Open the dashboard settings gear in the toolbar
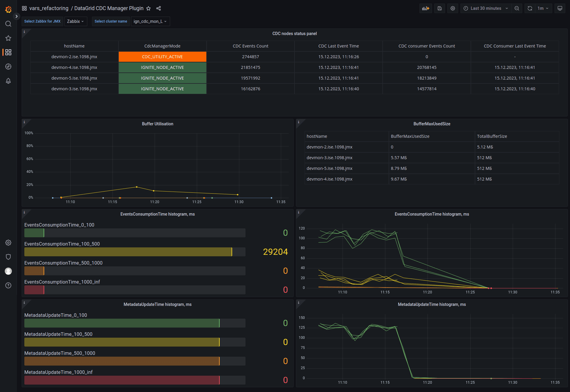The image size is (570, 392). [452, 8]
